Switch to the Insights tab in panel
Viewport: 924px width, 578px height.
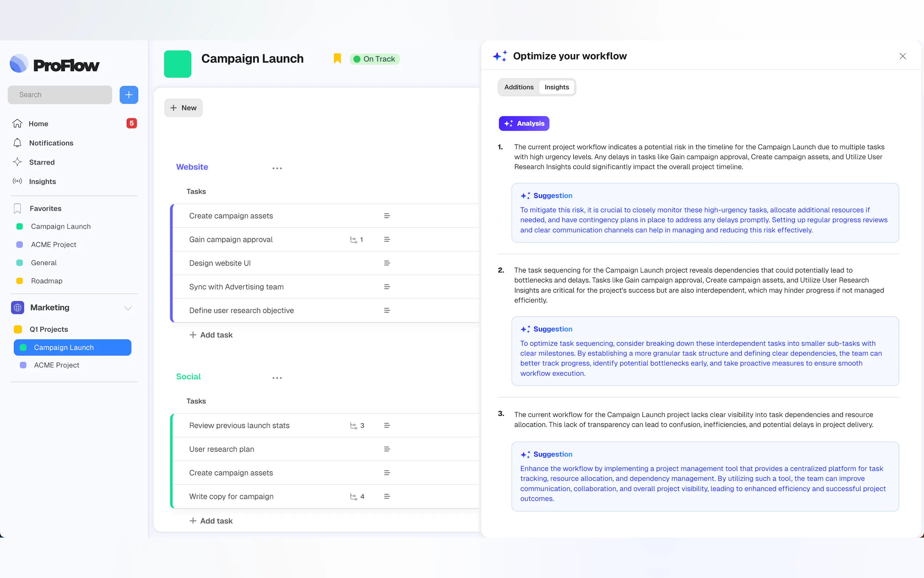coord(556,87)
